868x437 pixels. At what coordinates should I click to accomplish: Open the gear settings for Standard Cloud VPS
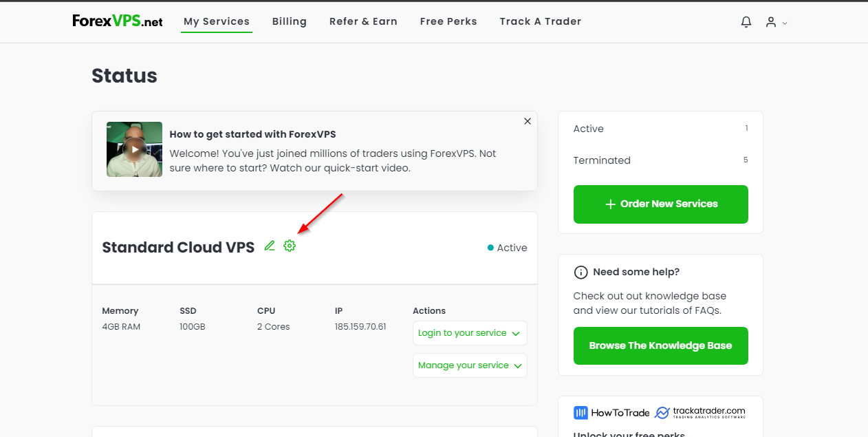(290, 246)
